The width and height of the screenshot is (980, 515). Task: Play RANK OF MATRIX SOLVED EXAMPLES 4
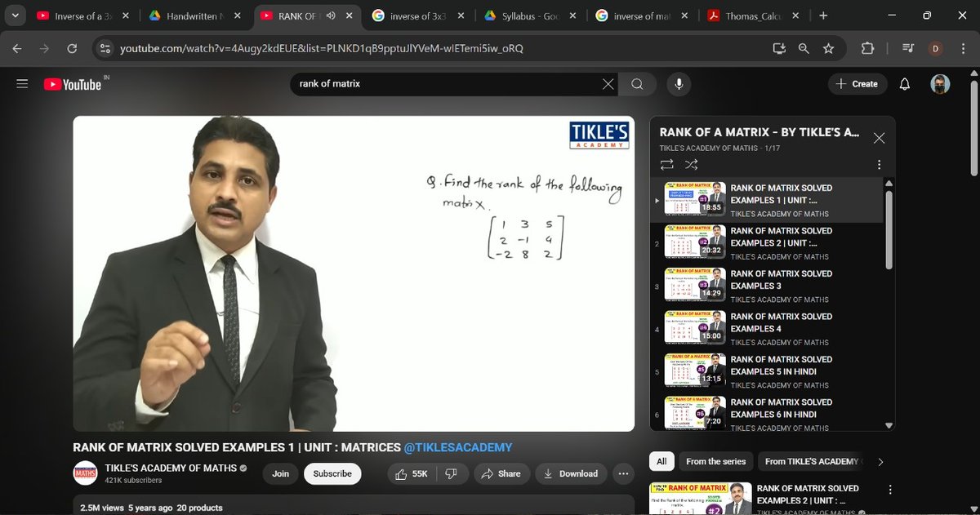[768, 329]
